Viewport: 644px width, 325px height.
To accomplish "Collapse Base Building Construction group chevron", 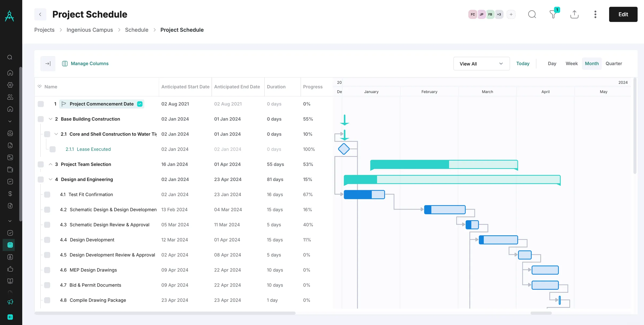I will pos(50,119).
